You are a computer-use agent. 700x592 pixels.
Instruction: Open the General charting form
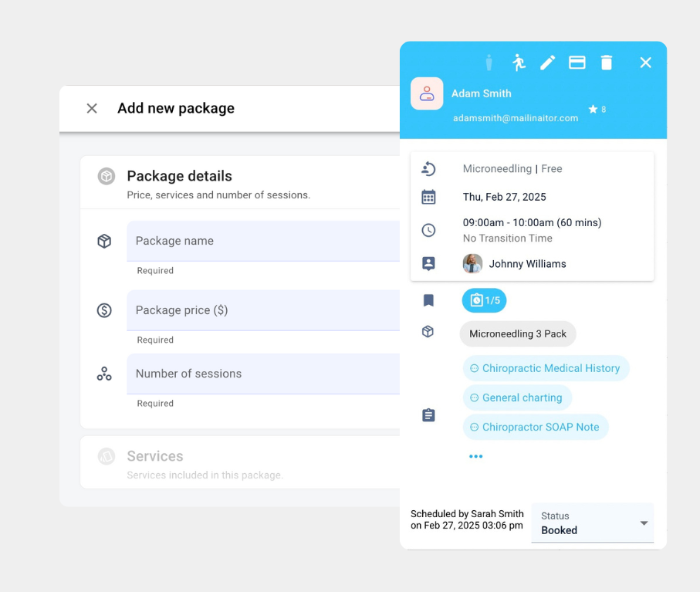tap(517, 397)
